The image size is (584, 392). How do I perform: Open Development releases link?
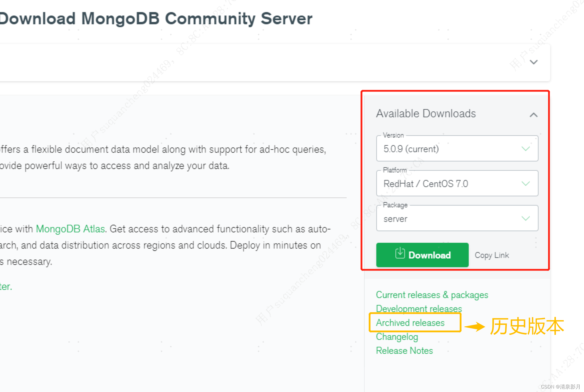click(x=419, y=309)
